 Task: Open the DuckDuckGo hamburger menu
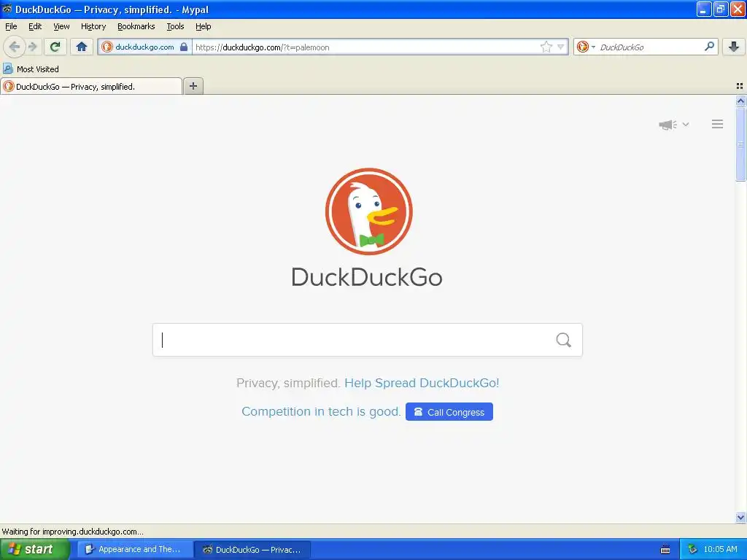pos(718,124)
